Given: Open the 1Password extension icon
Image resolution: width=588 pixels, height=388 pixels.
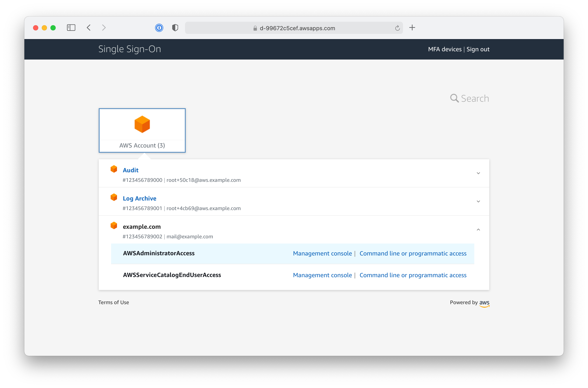Looking at the screenshot, I should click(x=159, y=28).
